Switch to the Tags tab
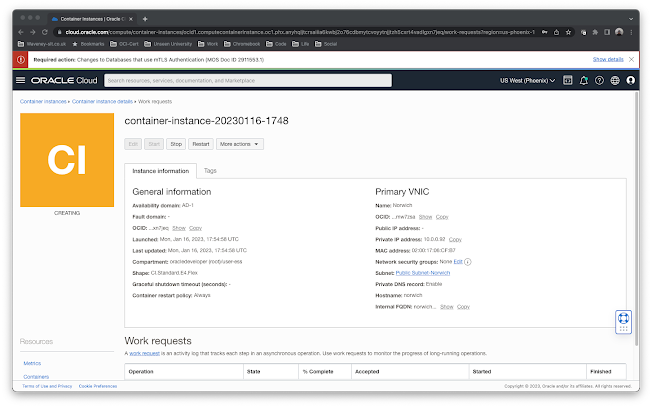652x407 pixels. point(210,170)
